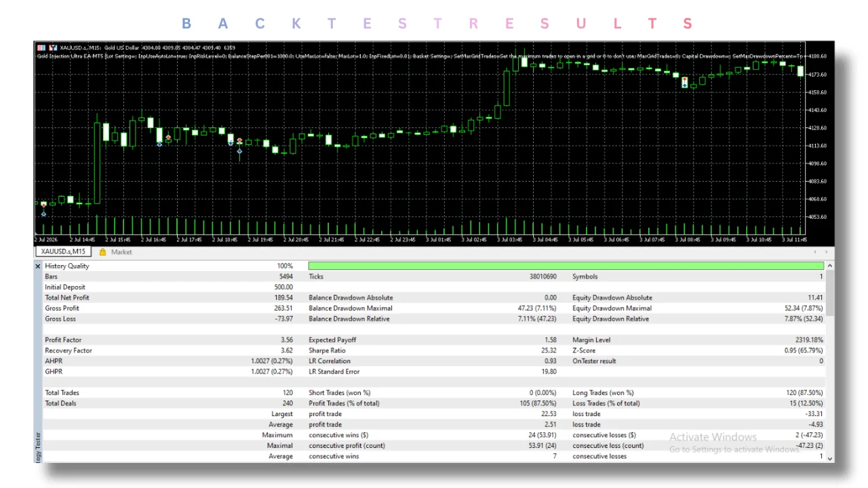Click the 'Equity Drawdown Relative' label
The width and height of the screenshot is (868, 488).
pyautogui.click(x=610, y=319)
